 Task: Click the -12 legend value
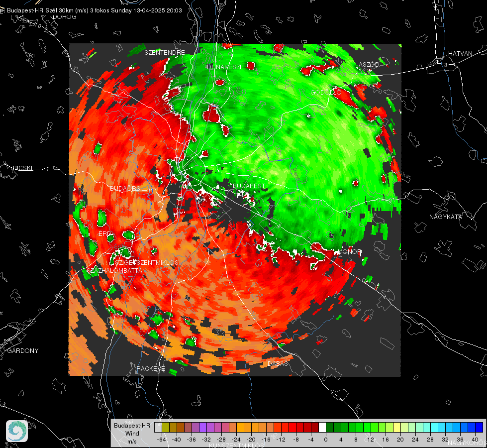281,440
